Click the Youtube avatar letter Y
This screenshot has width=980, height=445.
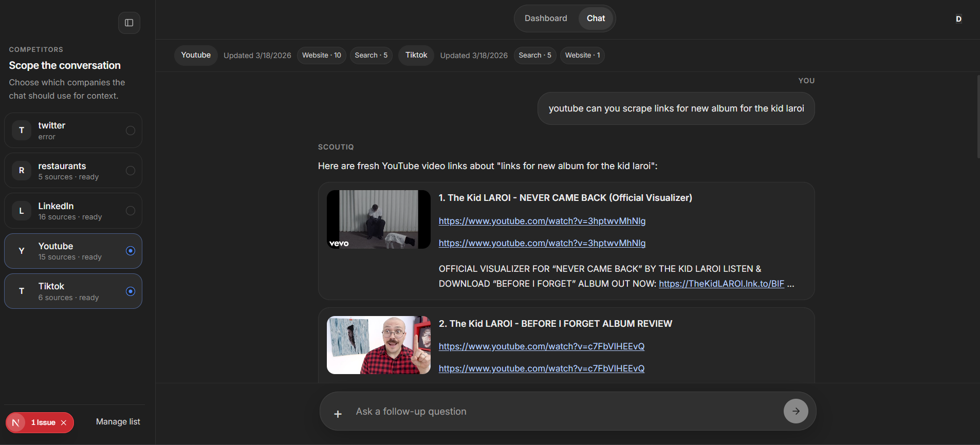(x=22, y=251)
